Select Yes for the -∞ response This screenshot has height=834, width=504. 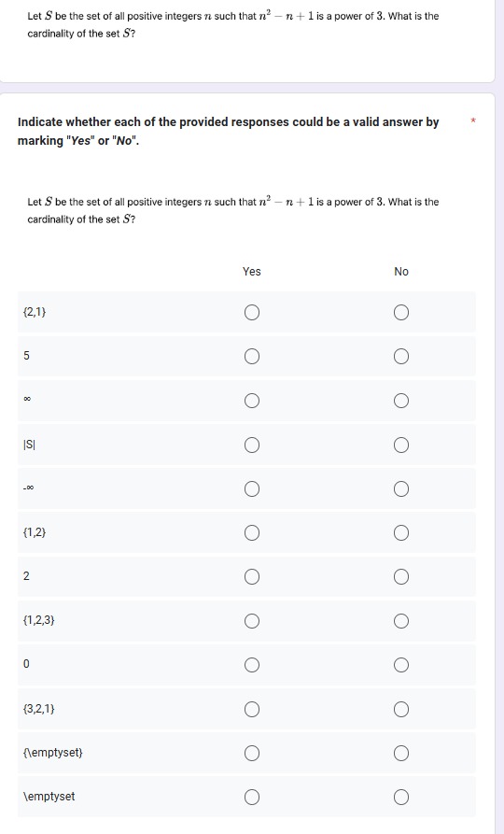coord(252,488)
